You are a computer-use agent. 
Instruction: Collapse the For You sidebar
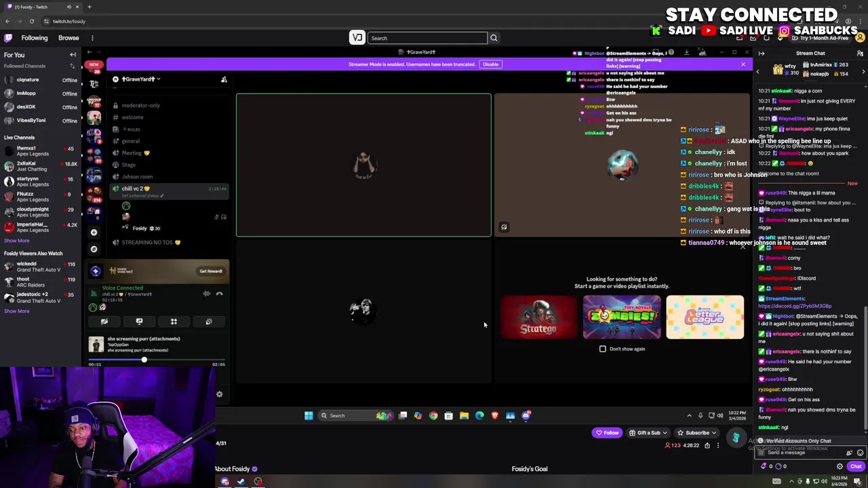click(x=73, y=55)
